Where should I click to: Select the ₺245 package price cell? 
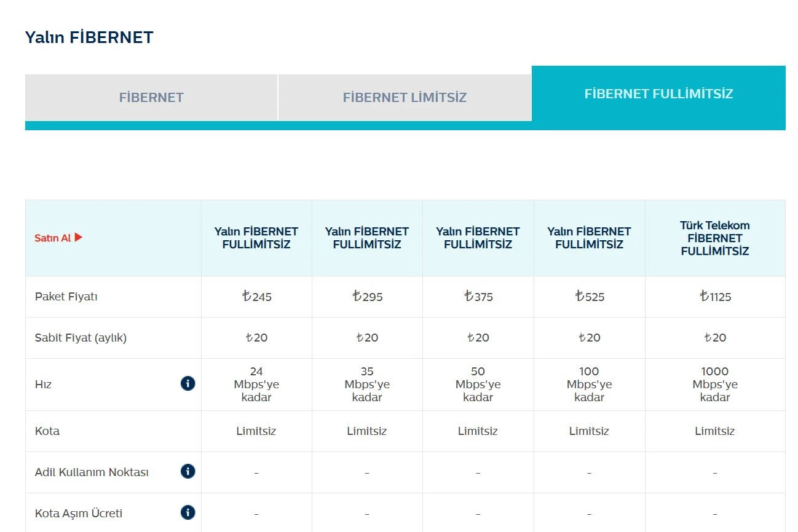click(x=256, y=297)
